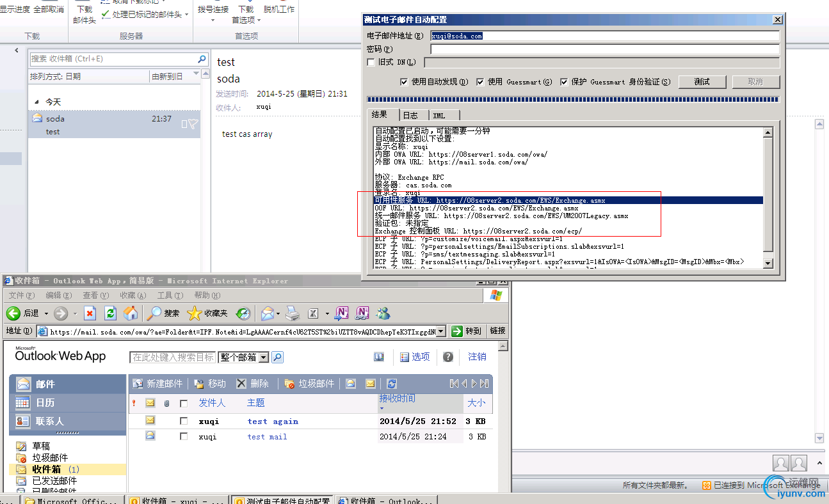829x504 pixels.
Task: Click the IE History clock icon
Action: click(x=243, y=313)
